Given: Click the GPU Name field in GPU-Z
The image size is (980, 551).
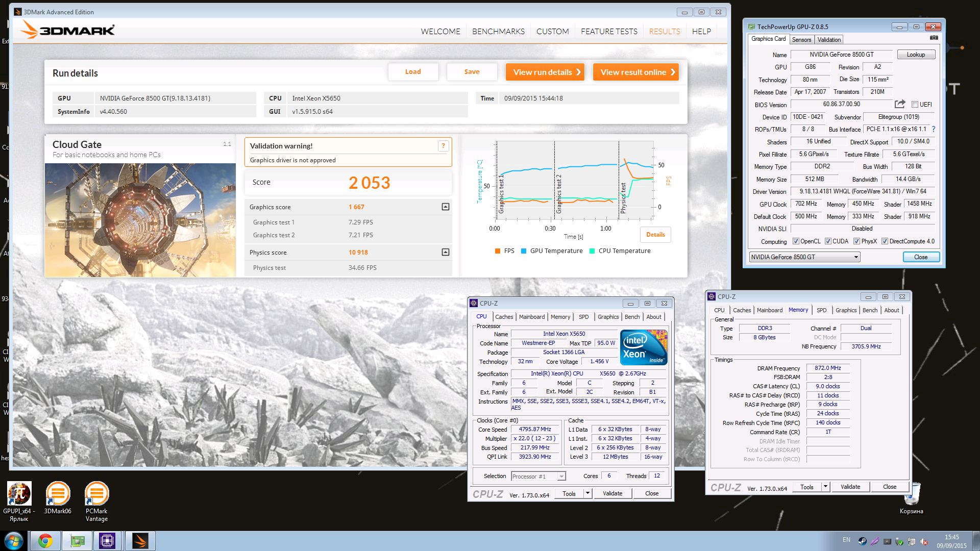Looking at the screenshot, I should pyautogui.click(x=842, y=55).
